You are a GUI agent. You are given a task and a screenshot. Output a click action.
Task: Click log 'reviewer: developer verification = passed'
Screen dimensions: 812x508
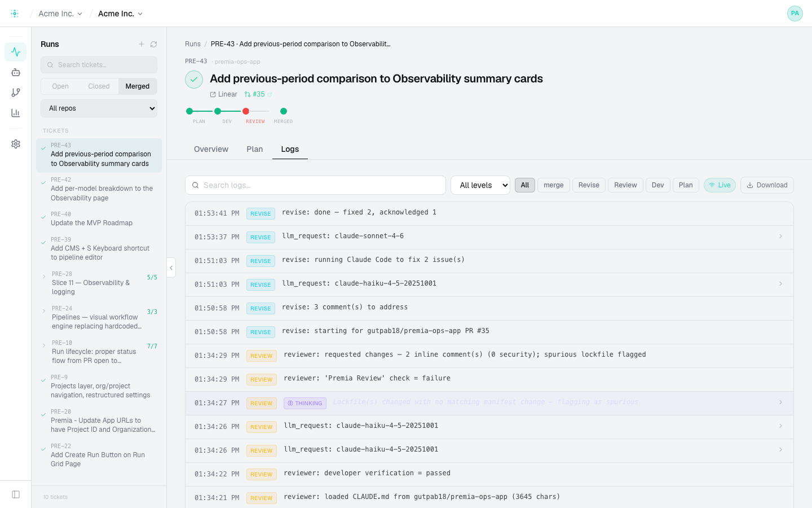click(489, 474)
